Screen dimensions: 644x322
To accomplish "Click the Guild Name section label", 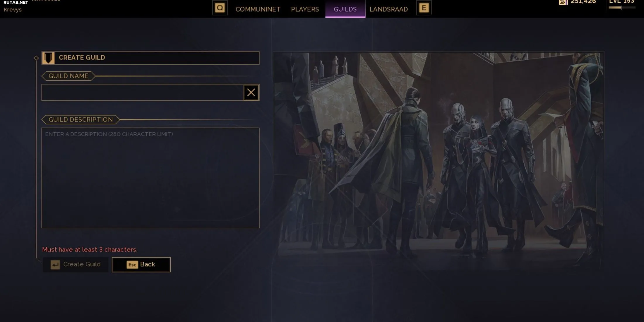I will click(68, 76).
